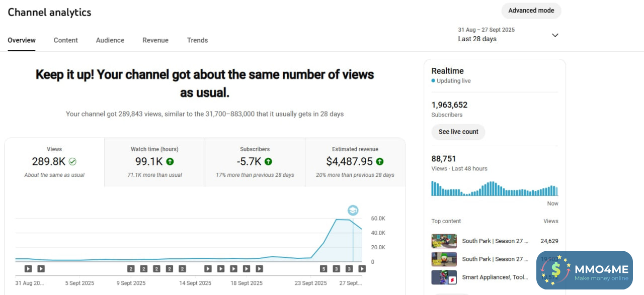
Task: Click the 'Updating live' status text
Action: pyautogui.click(x=454, y=81)
